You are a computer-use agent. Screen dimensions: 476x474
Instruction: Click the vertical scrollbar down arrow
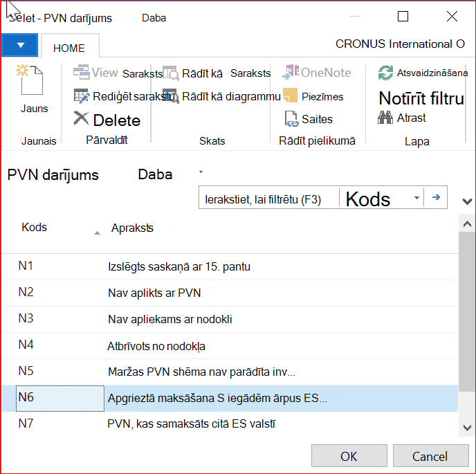tap(467, 428)
